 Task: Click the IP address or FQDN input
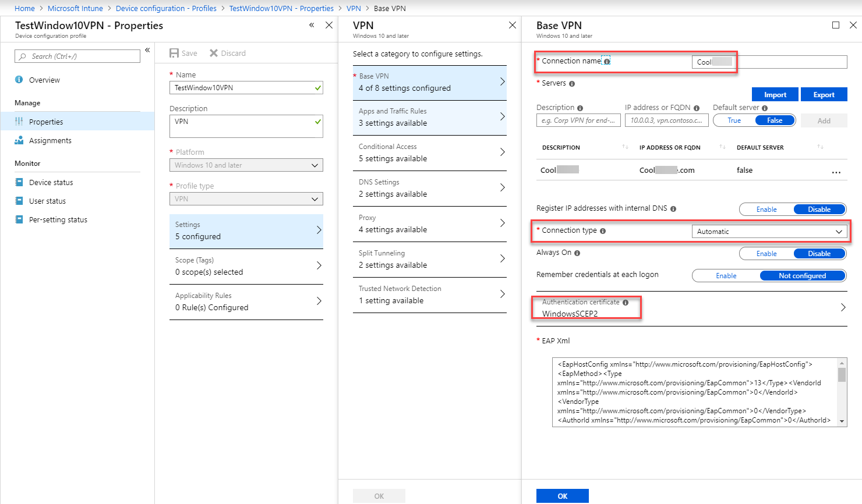[x=667, y=120]
